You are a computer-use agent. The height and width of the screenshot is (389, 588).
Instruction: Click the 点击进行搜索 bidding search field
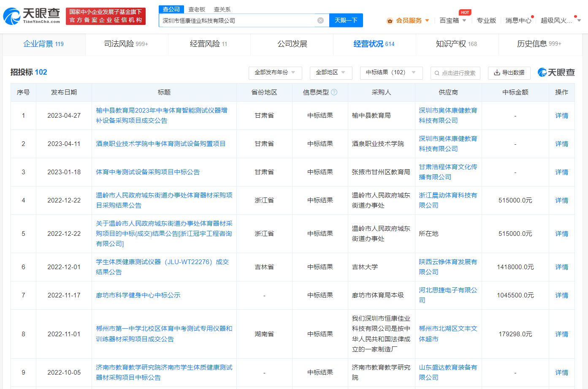[x=455, y=73]
